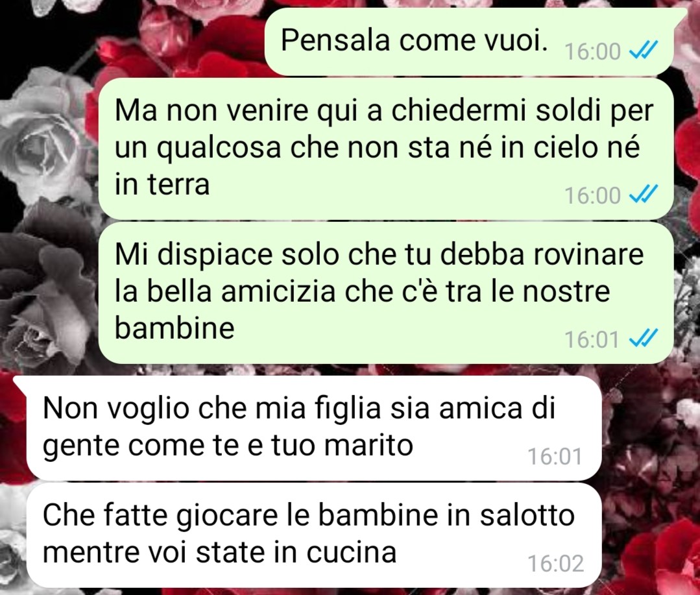This screenshot has height=595, width=700.
Task: Tap the 'Che fatte giocare le bambine' message bubble
Action: click(314, 535)
